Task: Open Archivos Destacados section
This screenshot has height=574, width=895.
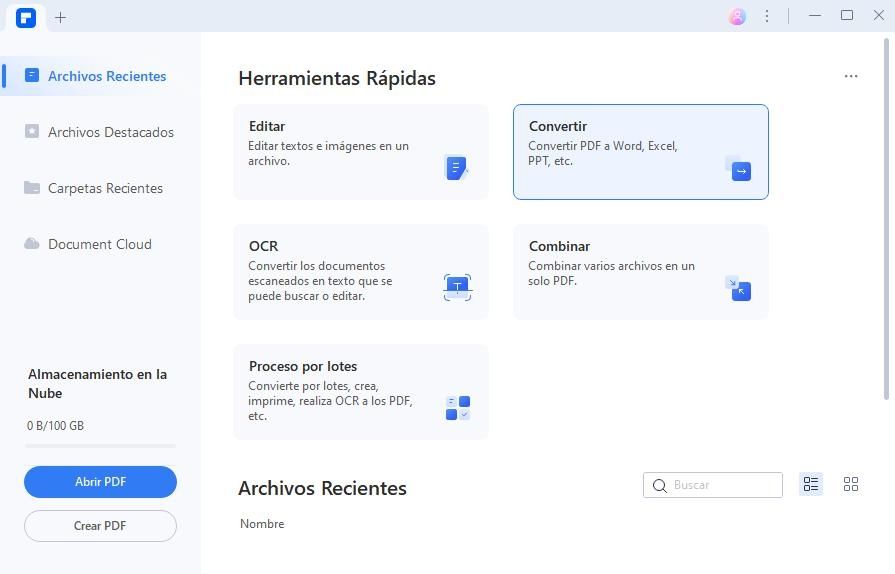Action: (110, 132)
